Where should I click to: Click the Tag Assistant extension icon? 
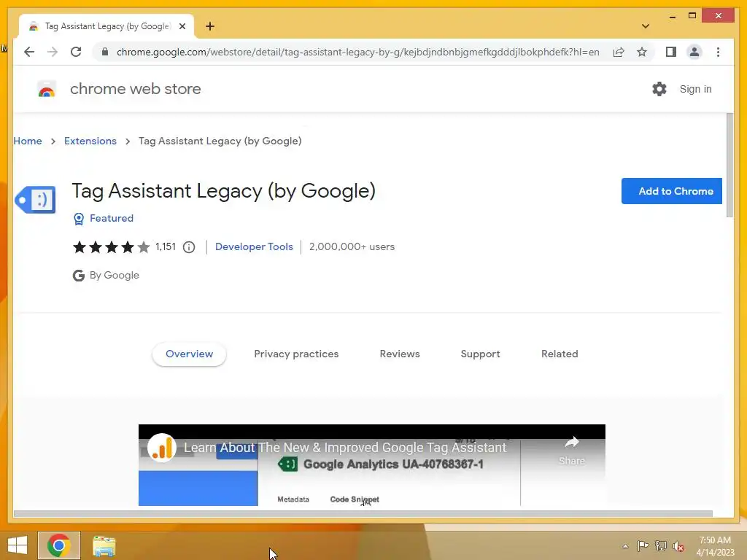(x=35, y=200)
